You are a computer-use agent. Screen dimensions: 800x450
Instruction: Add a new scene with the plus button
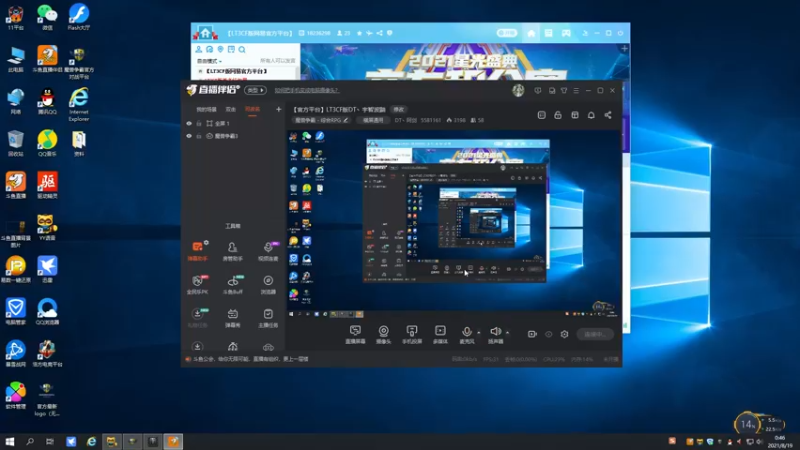point(279,109)
